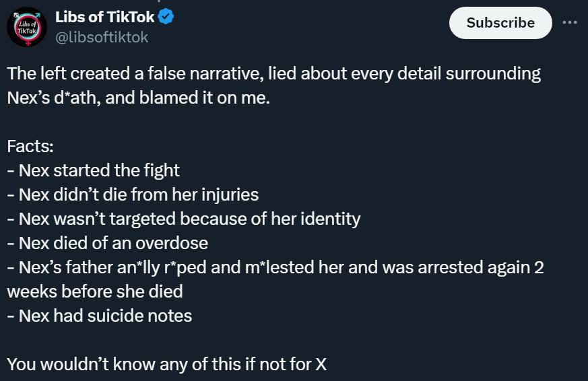588x381 pixels.
Task: Click the 'weeks before she died' line
Action: 95,291
